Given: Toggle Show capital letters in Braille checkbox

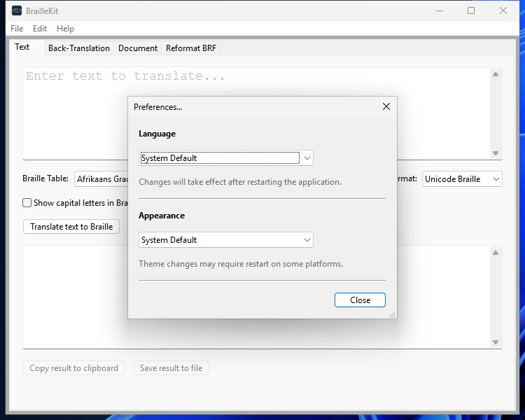Looking at the screenshot, I should [27, 203].
